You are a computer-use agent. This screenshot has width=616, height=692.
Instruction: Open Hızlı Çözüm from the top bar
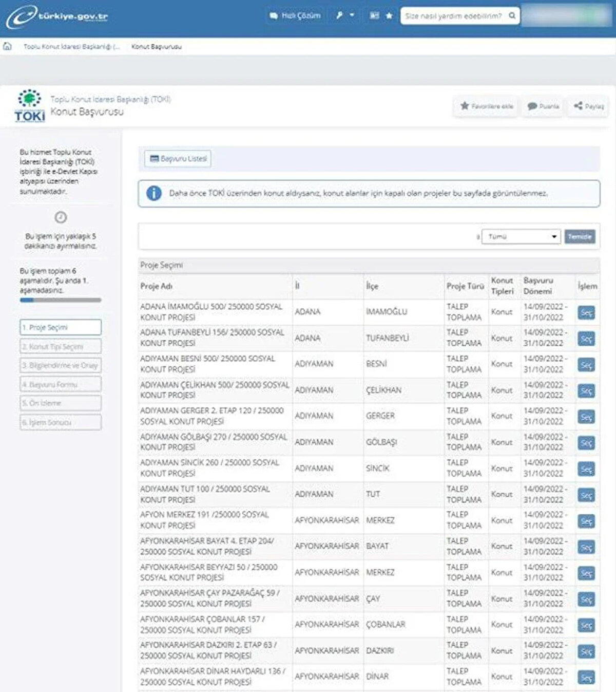(x=297, y=15)
